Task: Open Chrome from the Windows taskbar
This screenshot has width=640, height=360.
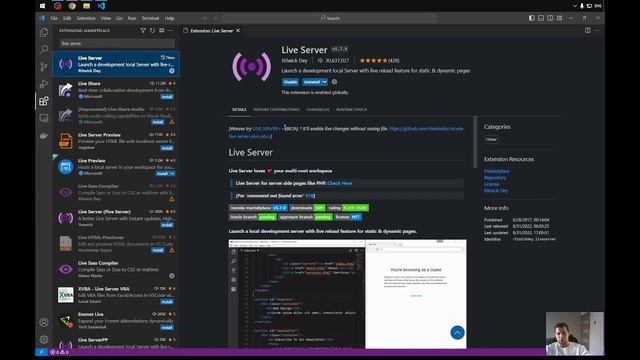Action: pyautogui.click(x=72, y=6)
